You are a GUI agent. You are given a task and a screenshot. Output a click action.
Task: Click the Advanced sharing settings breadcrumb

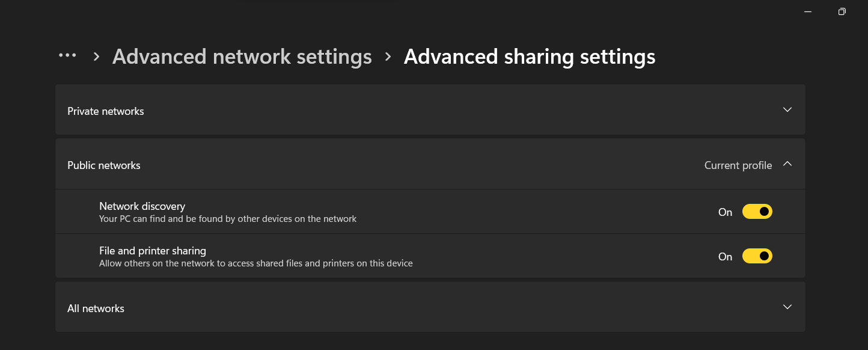[x=530, y=56]
